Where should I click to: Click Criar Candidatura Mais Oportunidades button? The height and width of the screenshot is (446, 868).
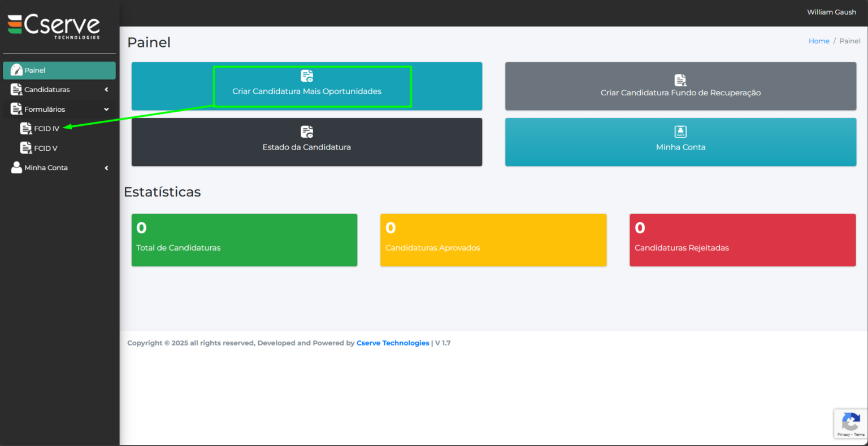point(307,91)
